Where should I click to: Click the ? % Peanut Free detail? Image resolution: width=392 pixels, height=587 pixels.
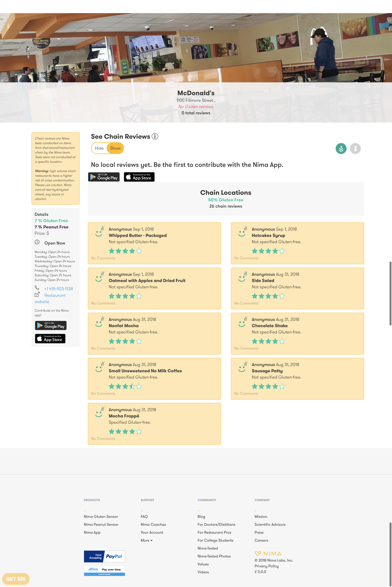point(52,227)
